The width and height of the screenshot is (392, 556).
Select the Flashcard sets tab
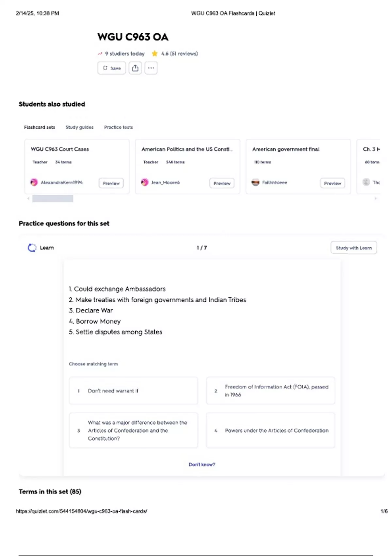click(x=40, y=127)
